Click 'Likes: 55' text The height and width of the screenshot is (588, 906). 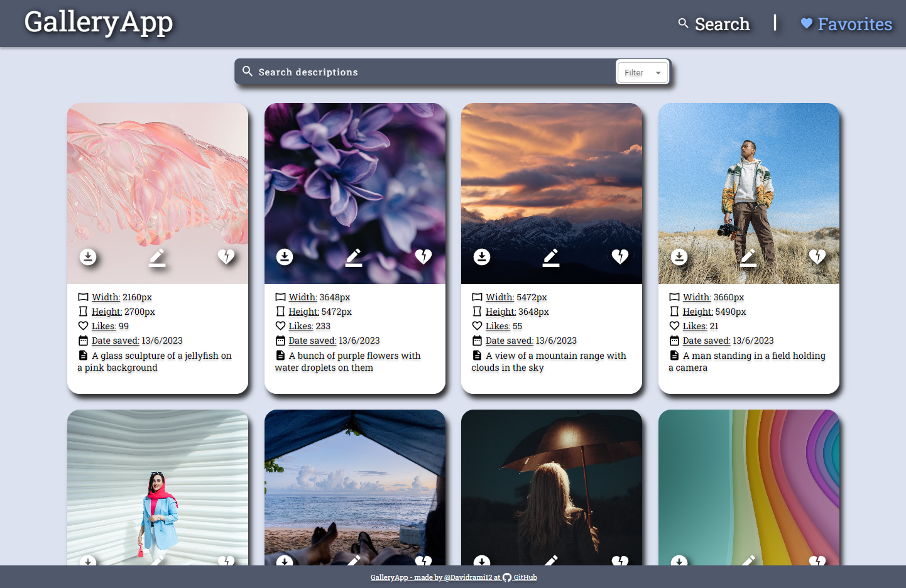(x=504, y=326)
